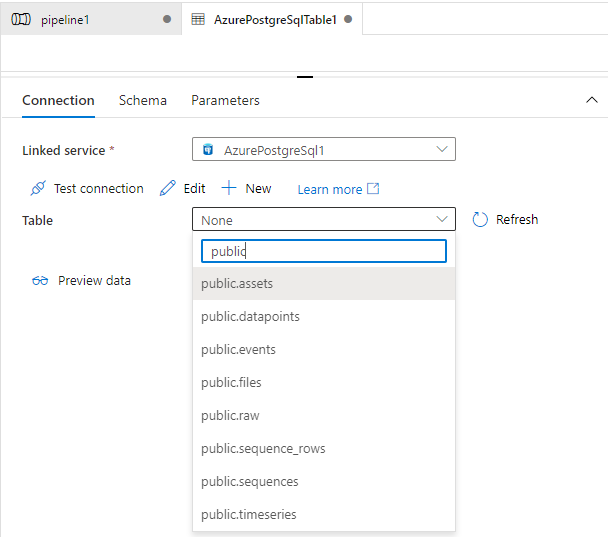Choose the public.timeseries table option
608x537 pixels.
click(x=324, y=515)
